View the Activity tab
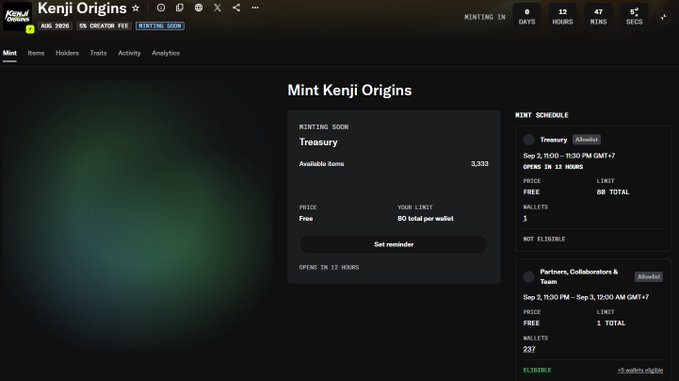 coord(129,53)
